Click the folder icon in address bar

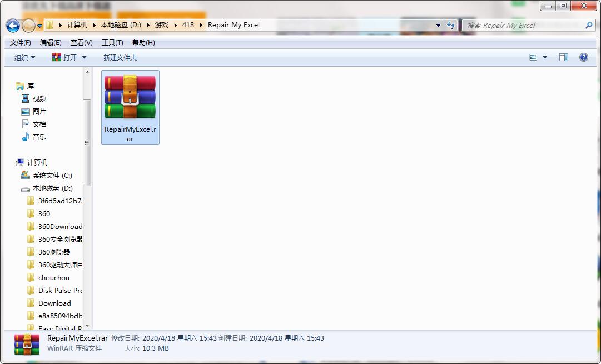50,26
